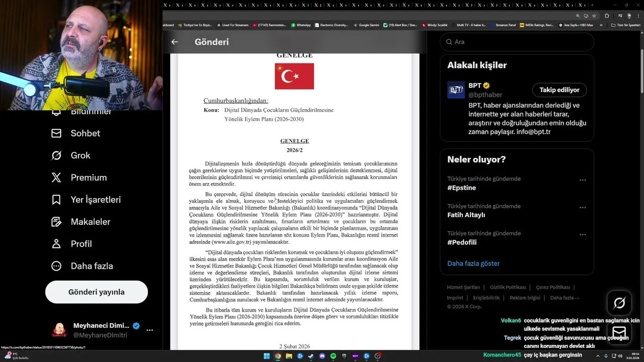
Task: Expand the Daha fazla menu
Action: [82, 266]
